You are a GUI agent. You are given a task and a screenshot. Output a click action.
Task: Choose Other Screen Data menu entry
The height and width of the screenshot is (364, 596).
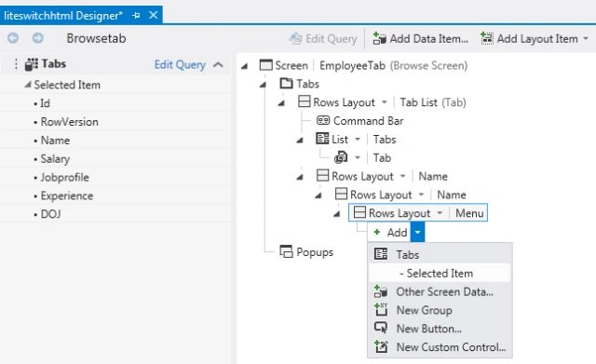pyautogui.click(x=440, y=291)
